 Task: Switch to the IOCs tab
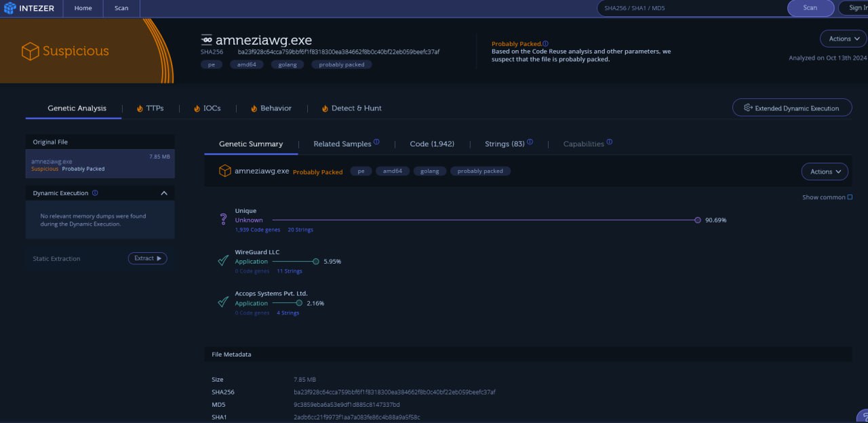tap(207, 108)
